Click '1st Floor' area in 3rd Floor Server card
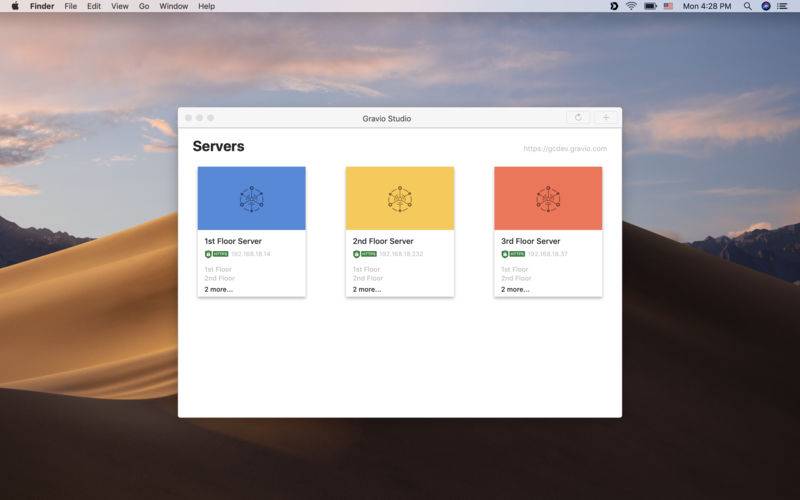 514,269
